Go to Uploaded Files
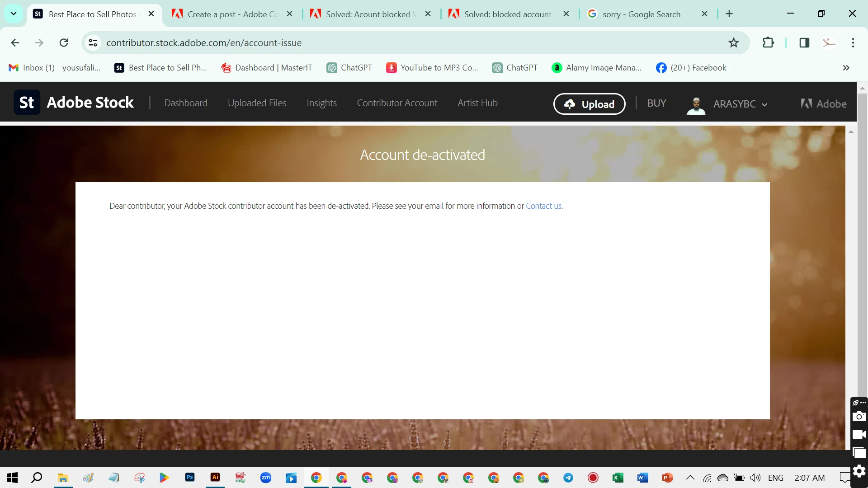Image resolution: width=868 pixels, height=488 pixels. (257, 103)
